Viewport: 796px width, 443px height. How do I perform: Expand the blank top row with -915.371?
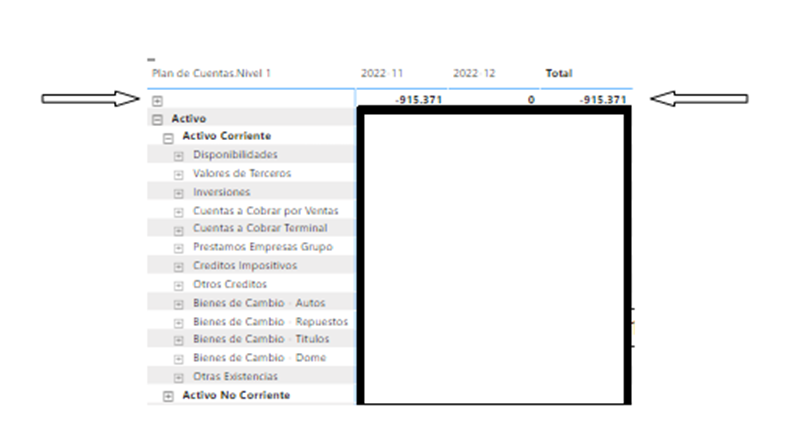[x=157, y=101]
